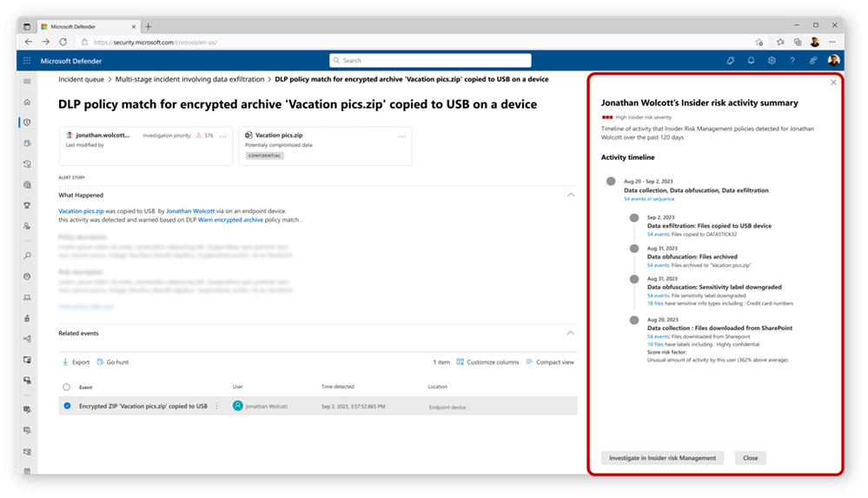Open 54 events link under Files archived
868x498 pixels.
point(659,265)
